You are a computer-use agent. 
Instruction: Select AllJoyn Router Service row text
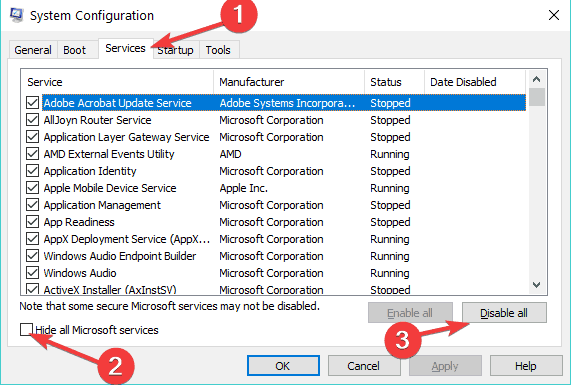[x=97, y=120]
